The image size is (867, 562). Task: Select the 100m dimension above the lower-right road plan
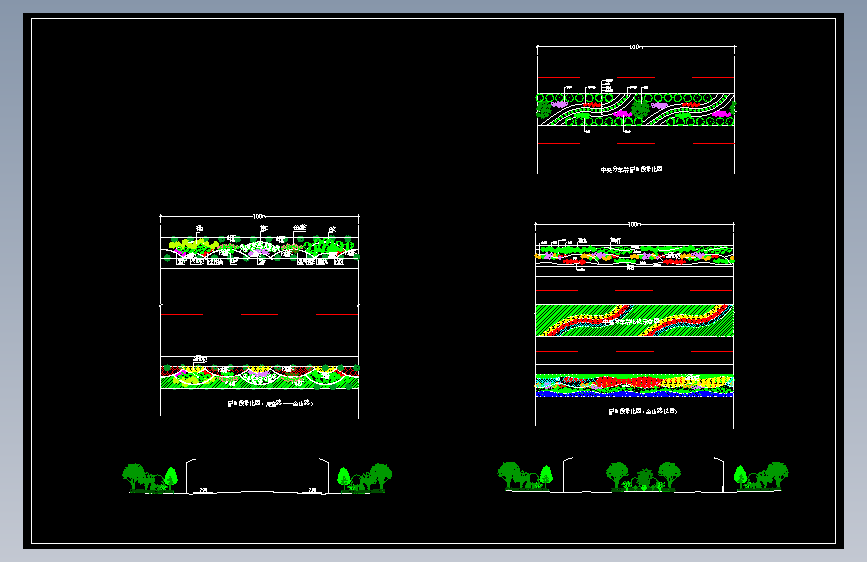[x=634, y=225]
